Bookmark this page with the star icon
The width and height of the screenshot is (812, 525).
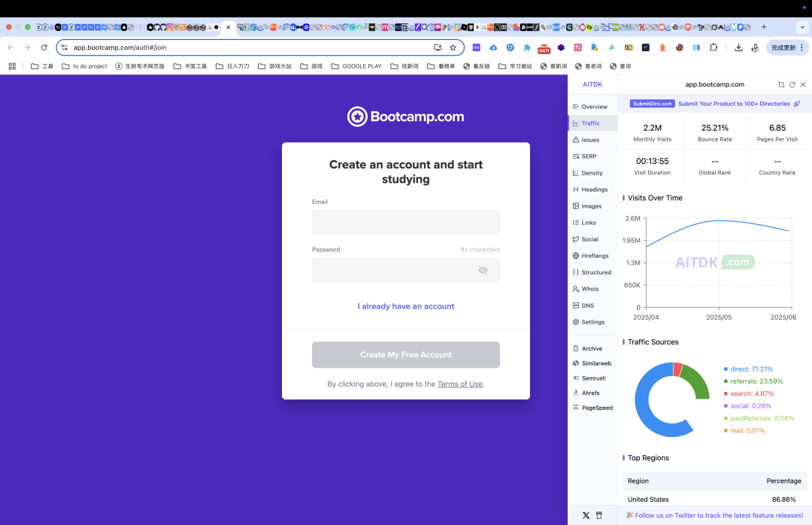[x=453, y=47]
